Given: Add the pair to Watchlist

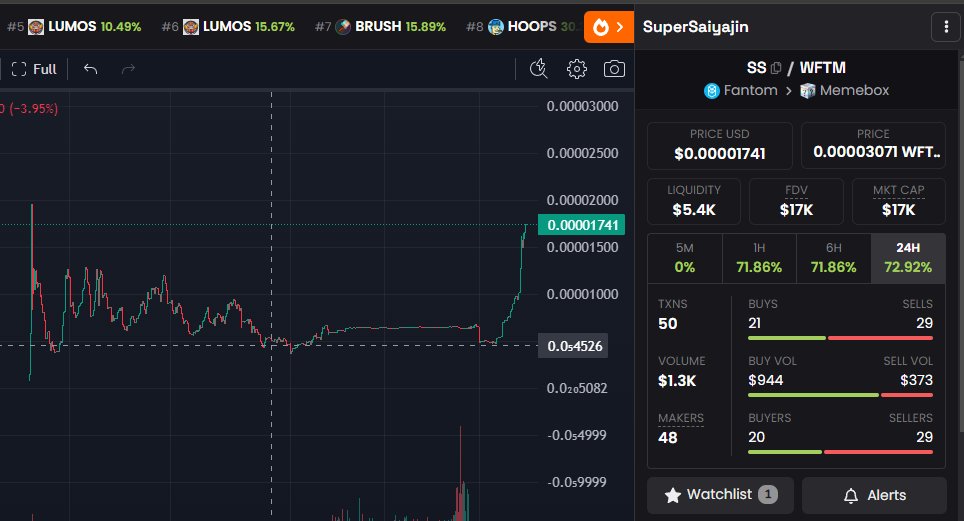Looking at the screenshot, I should 721,495.
